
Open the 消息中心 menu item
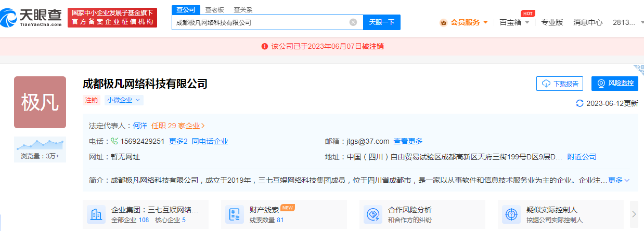pyautogui.click(x=588, y=22)
